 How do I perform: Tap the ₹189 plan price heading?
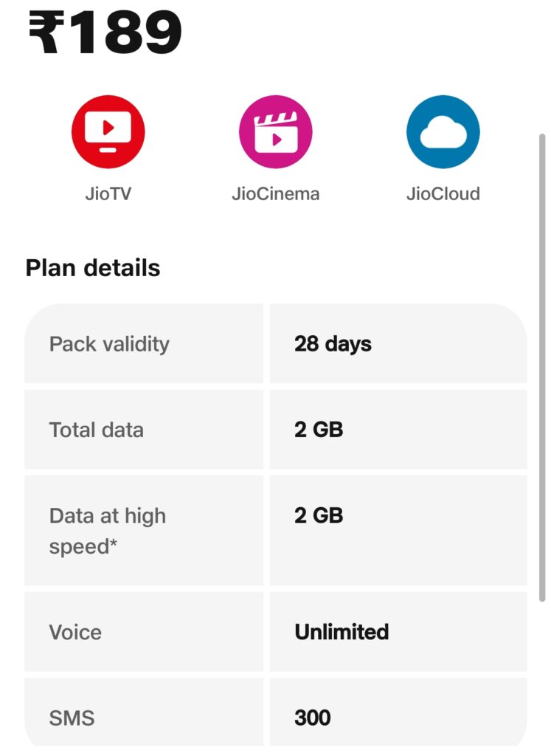[105, 32]
